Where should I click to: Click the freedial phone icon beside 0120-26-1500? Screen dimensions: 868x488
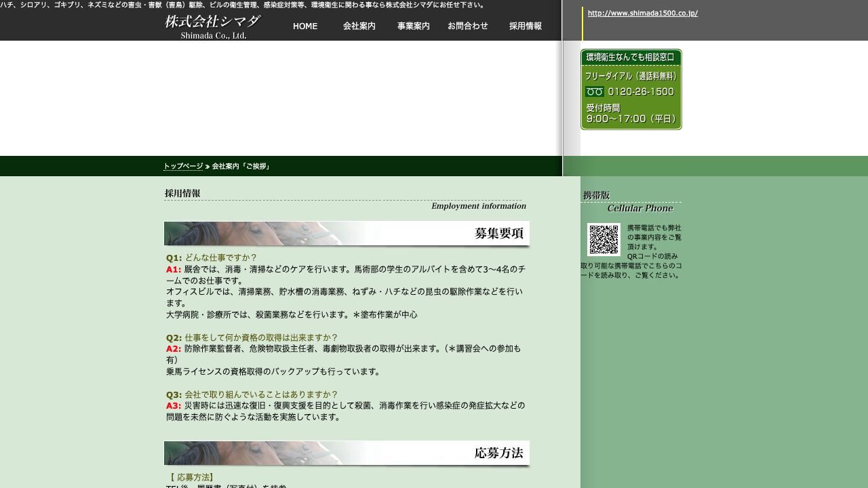click(x=594, y=91)
